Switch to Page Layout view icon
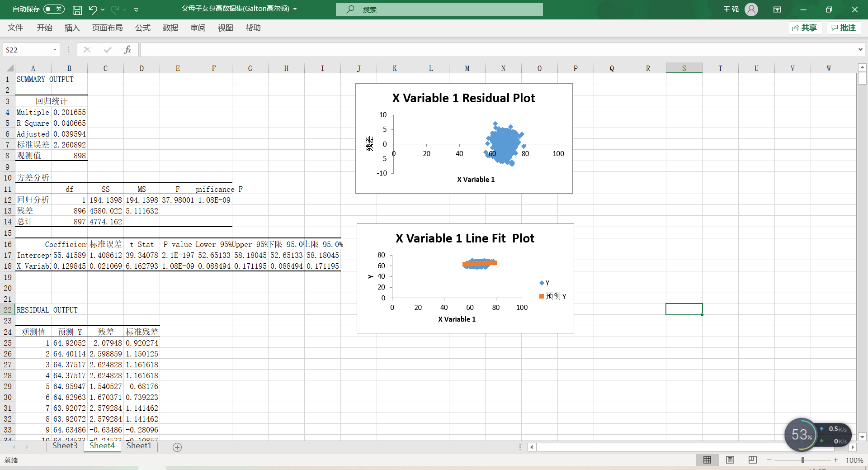Screen dimensions: 868x470 tap(730, 460)
